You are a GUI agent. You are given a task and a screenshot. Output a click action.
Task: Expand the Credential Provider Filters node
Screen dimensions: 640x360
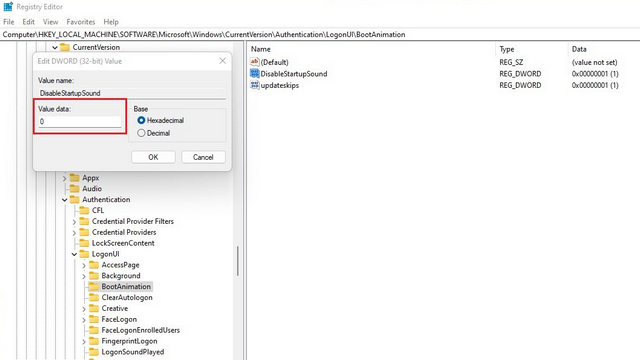pos(74,222)
